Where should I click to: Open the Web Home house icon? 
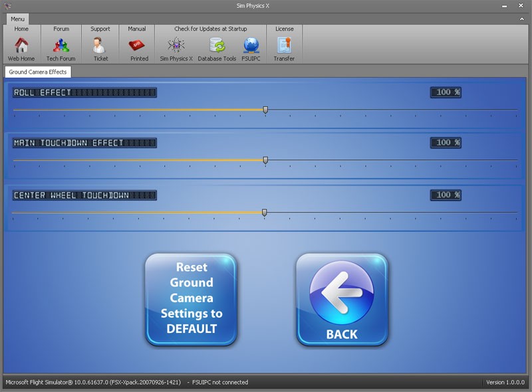tap(21, 45)
